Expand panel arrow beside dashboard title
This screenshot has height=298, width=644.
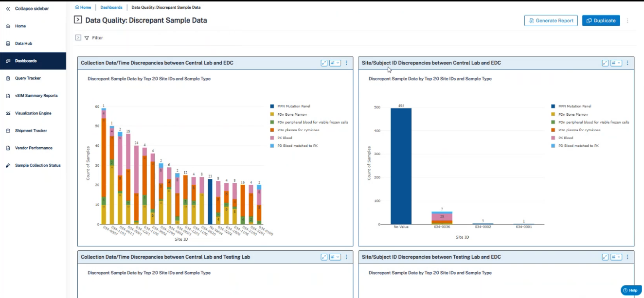click(x=78, y=20)
